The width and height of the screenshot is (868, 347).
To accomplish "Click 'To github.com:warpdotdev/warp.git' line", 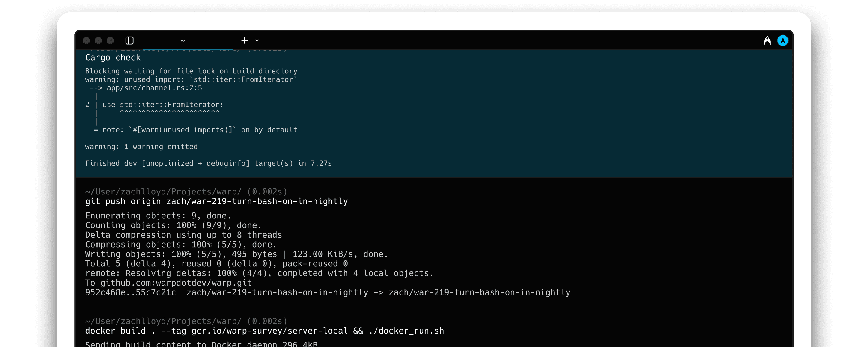I will [x=168, y=283].
